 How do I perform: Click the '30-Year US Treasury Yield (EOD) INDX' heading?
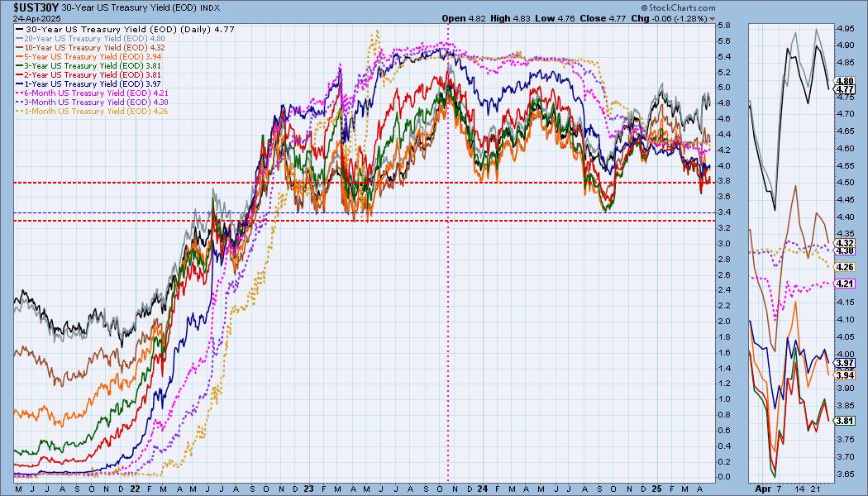pyautogui.click(x=141, y=7)
